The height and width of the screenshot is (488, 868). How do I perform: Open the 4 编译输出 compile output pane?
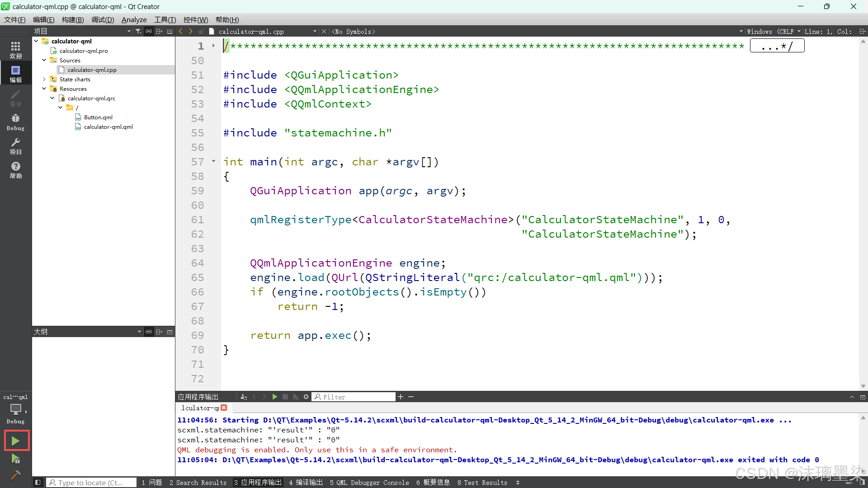point(306,483)
